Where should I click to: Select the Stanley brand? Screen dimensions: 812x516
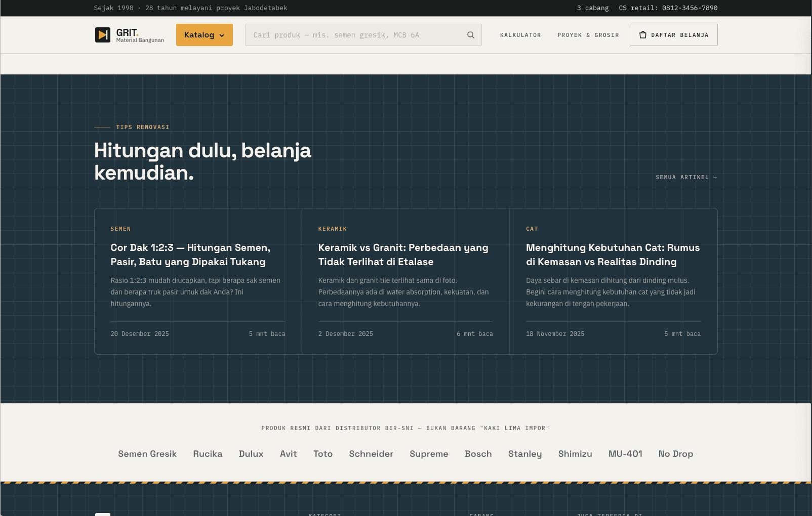click(x=525, y=454)
